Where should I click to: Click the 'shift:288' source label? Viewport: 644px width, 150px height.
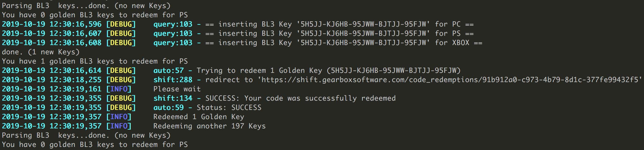[173, 80]
